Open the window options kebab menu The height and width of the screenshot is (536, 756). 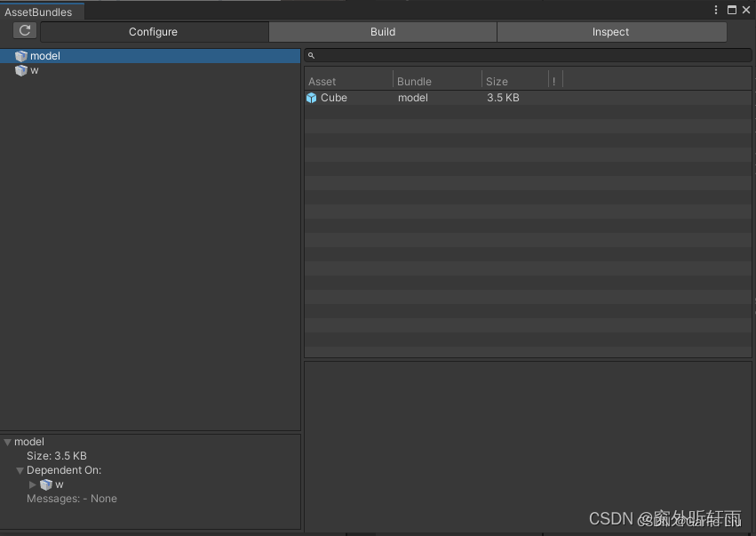(715, 10)
